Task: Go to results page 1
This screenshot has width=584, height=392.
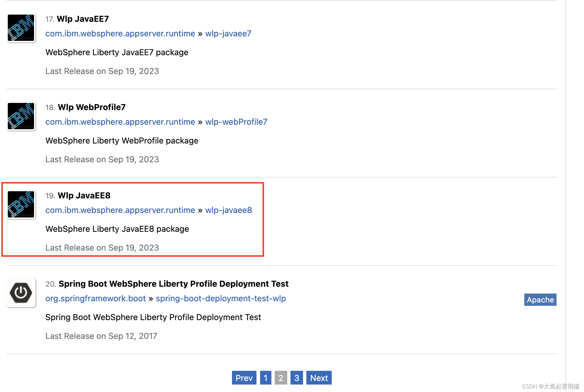Action: (265, 378)
